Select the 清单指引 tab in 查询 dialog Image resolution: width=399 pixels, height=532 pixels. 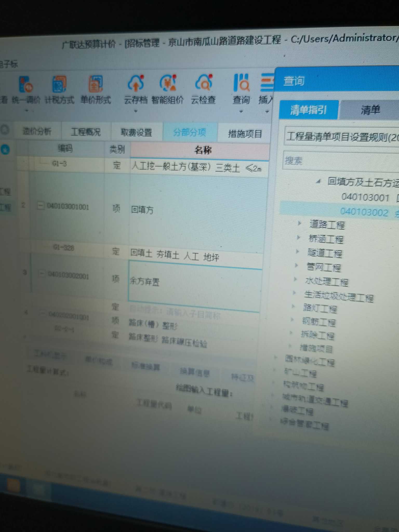[308, 110]
